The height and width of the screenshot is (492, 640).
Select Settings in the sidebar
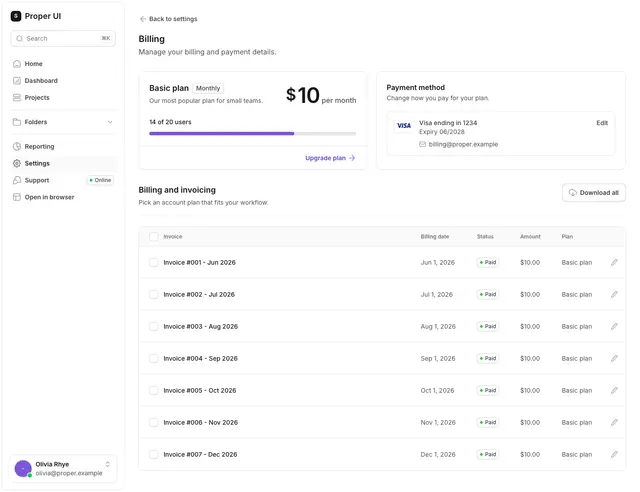click(63, 163)
